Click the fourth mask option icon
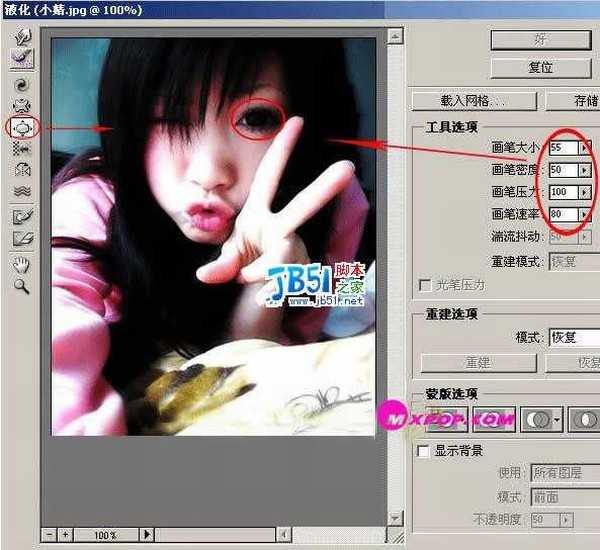 click(584, 419)
